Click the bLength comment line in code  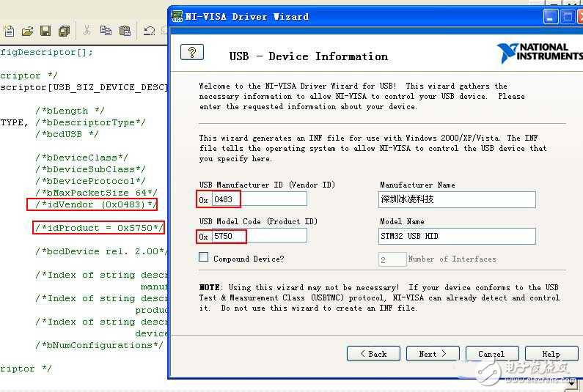[70, 111]
